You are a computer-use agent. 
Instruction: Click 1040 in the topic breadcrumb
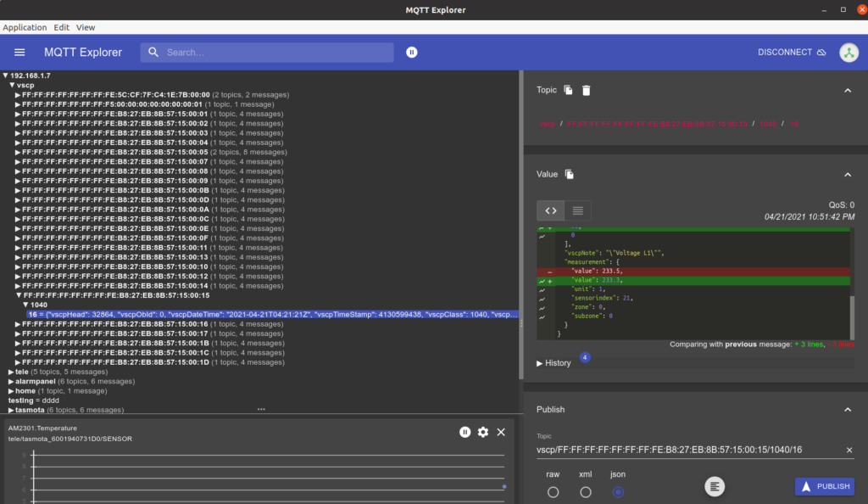(768, 124)
